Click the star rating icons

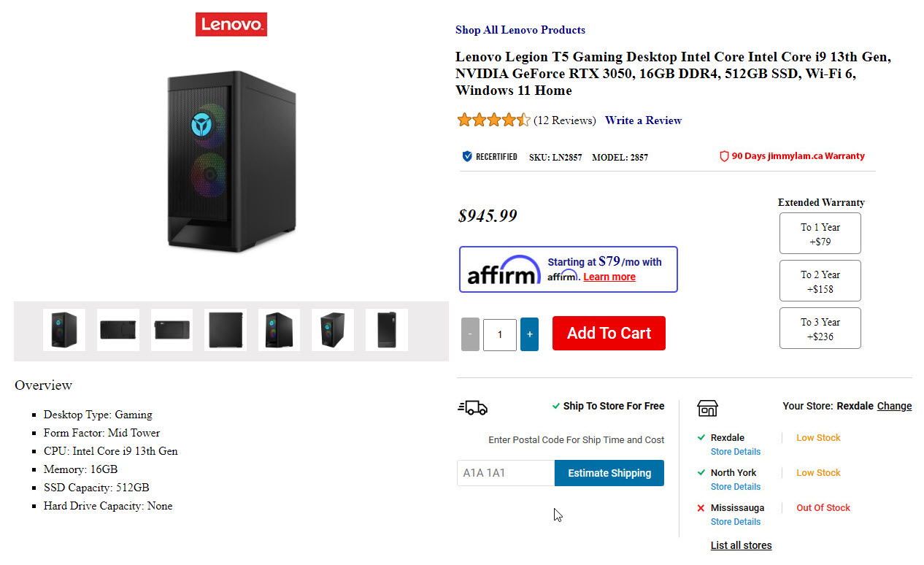[x=493, y=120]
